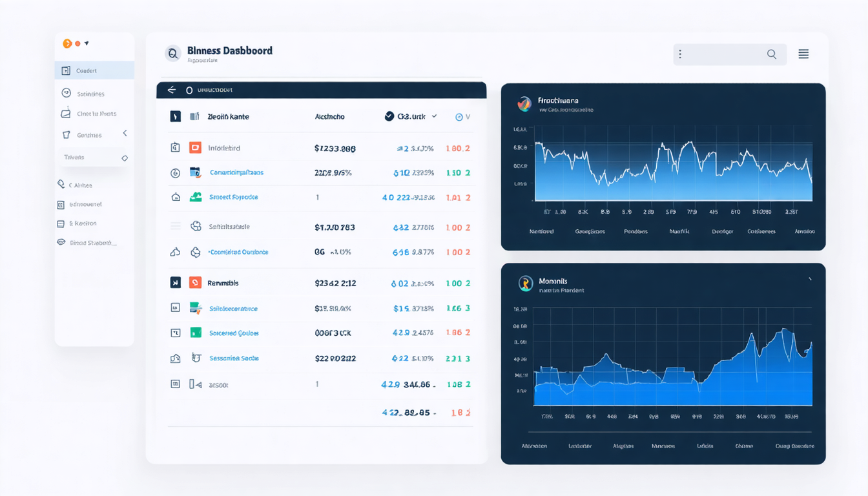The height and width of the screenshot is (496, 868).
Task: Click the 'Mononils' chart panel title
Action: 552,282
